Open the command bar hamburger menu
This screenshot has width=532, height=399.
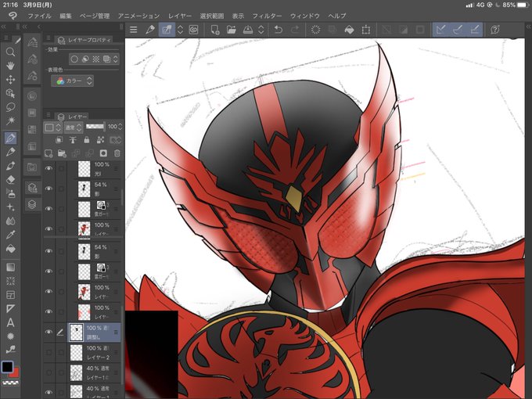tap(133, 30)
